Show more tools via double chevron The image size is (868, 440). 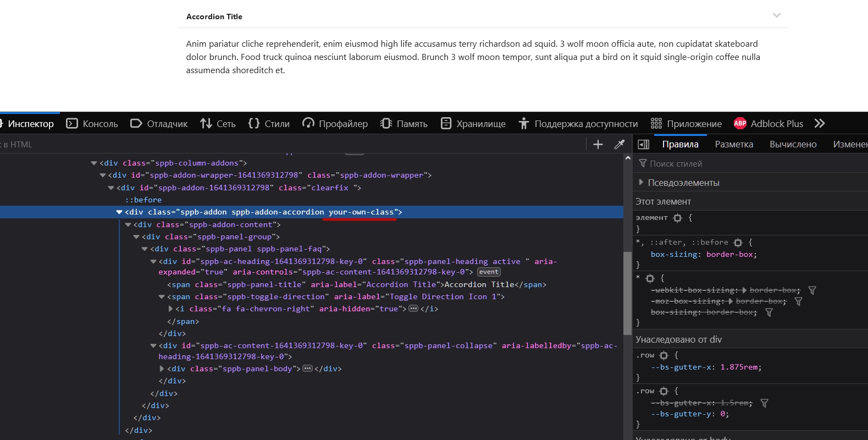(820, 123)
